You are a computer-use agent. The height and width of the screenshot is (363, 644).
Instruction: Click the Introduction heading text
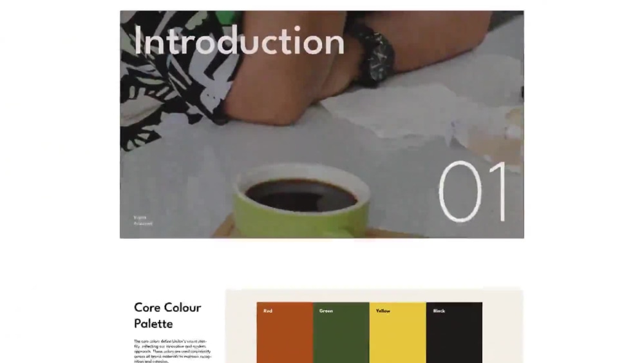coord(239,40)
